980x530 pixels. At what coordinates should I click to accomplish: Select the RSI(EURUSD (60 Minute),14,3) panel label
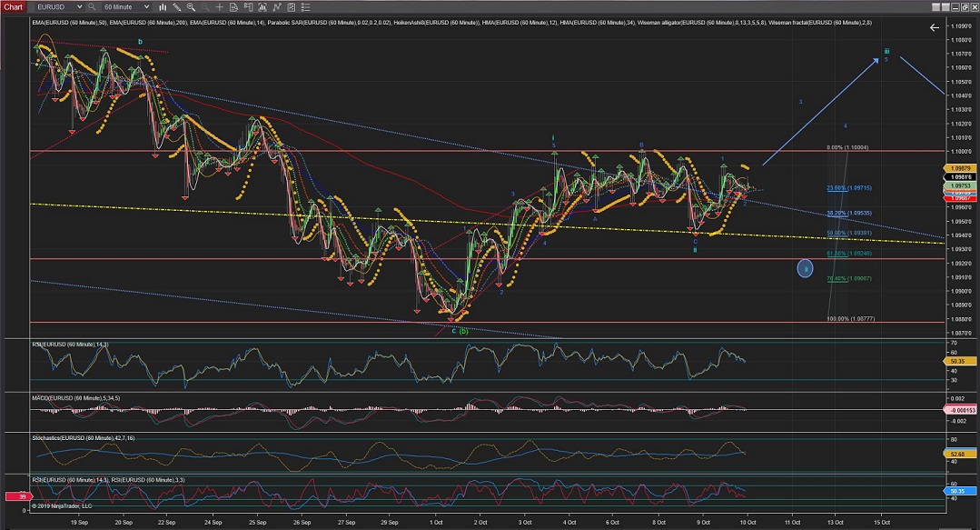pos(70,345)
